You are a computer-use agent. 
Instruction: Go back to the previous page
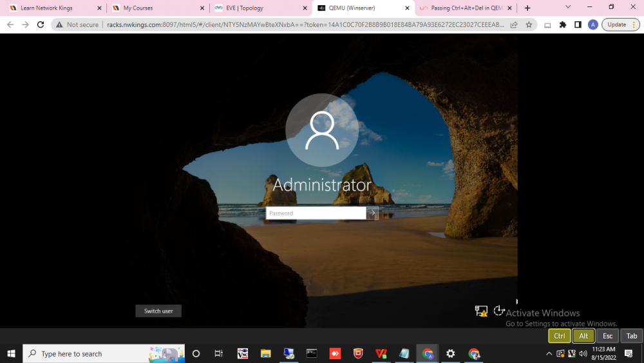[10, 25]
